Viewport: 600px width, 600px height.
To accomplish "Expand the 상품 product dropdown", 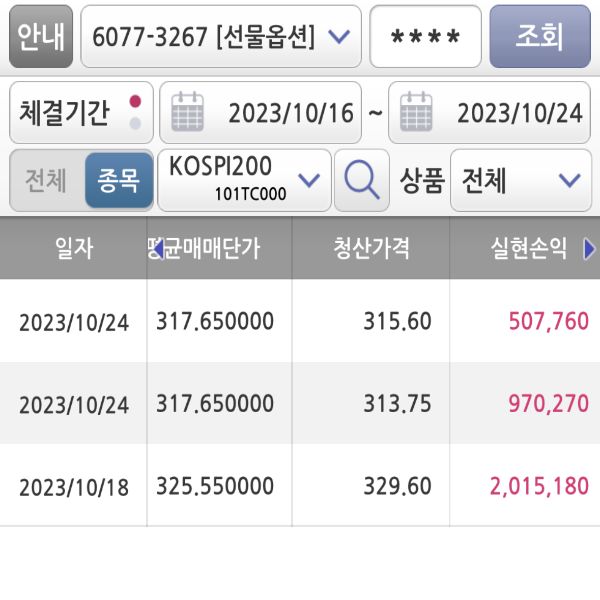I will pyautogui.click(x=569, y=180).
